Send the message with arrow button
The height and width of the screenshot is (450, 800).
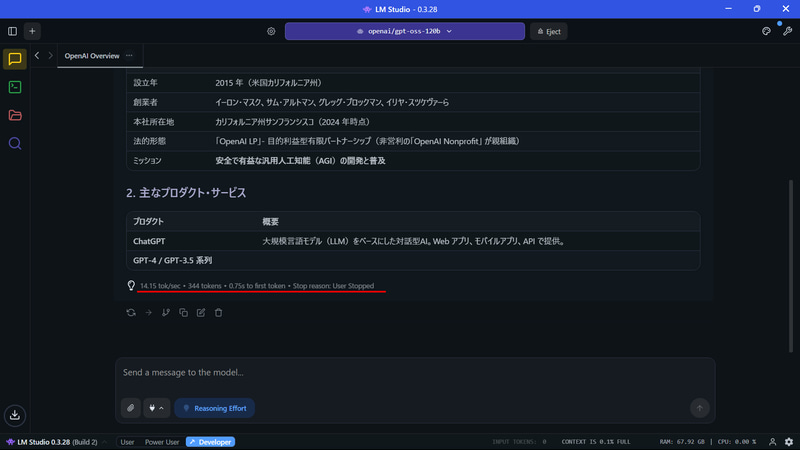[x=699, y=408]
